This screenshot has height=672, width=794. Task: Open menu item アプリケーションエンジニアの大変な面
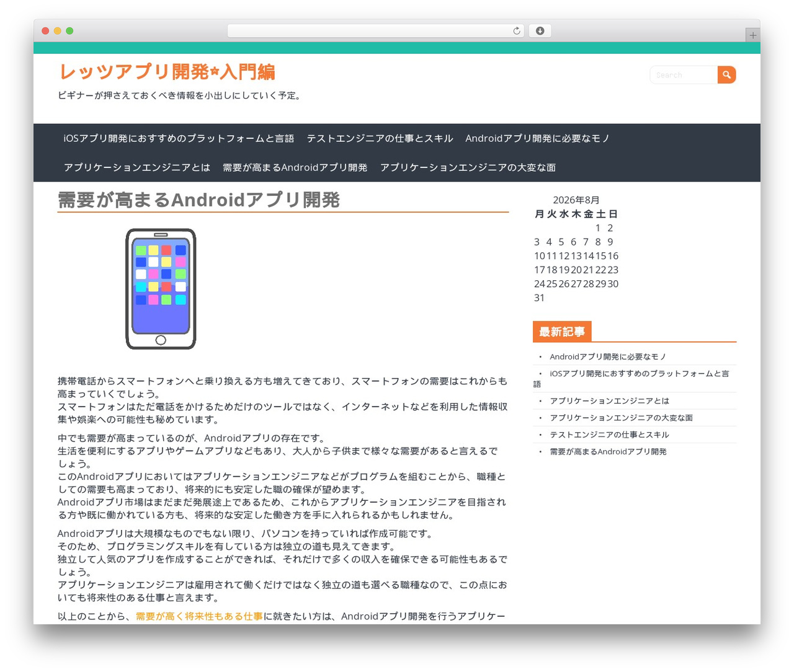[x=468, y=167]
